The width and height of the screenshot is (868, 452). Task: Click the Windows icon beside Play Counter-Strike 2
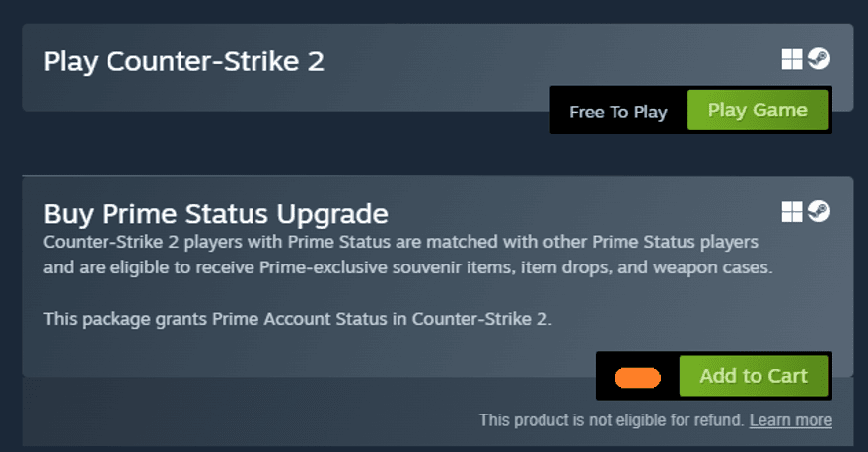point(791,60)
